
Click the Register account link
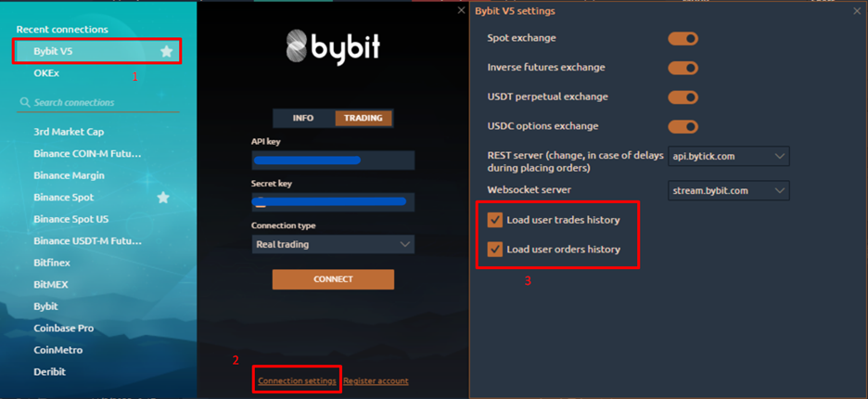pos(376,381)
